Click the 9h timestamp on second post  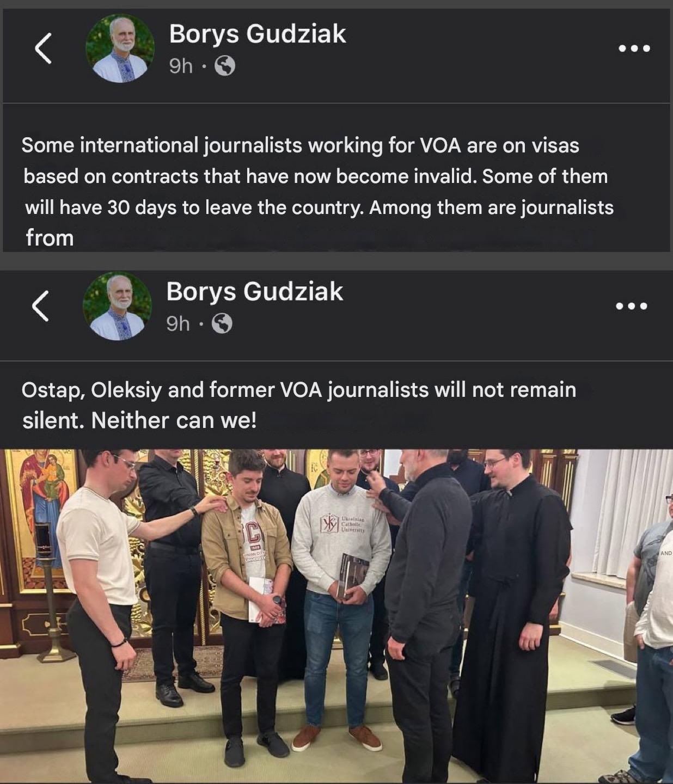[x=178, y=324]
